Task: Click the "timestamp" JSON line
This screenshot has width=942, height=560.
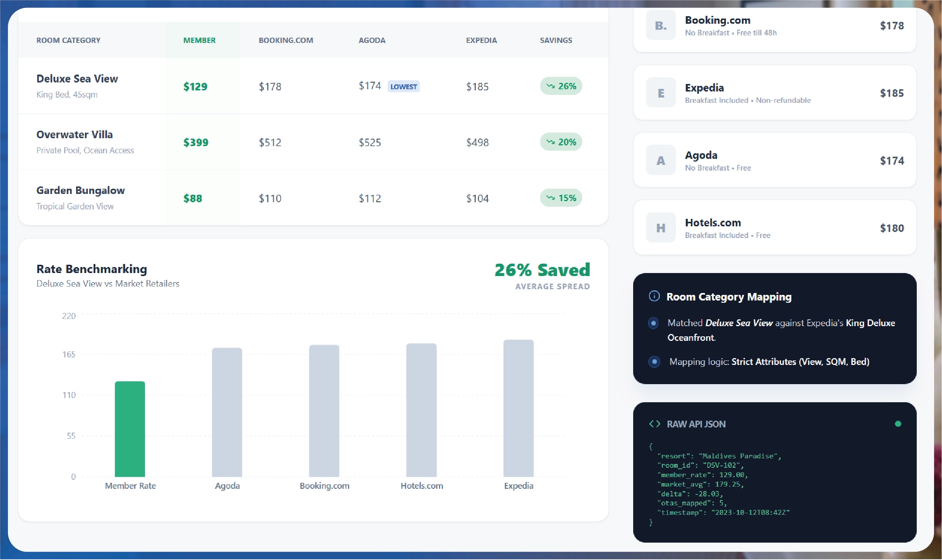Action: click(x=724, y=513)
